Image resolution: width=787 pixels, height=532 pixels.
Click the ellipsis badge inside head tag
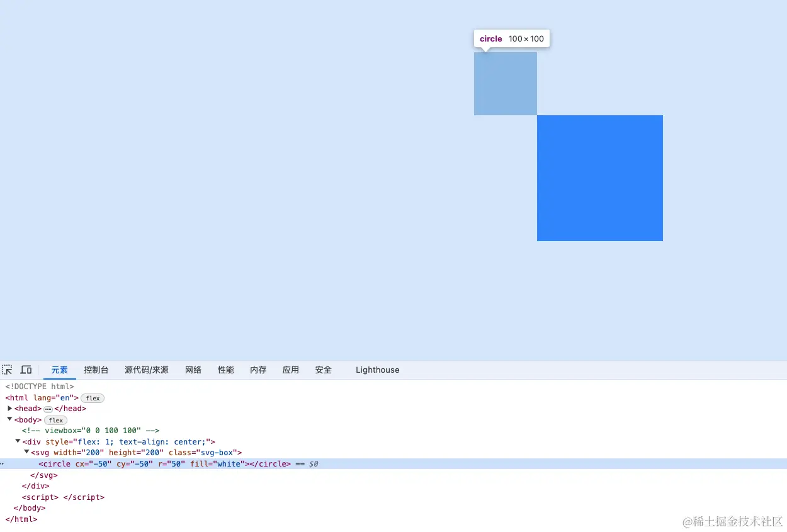48,409
